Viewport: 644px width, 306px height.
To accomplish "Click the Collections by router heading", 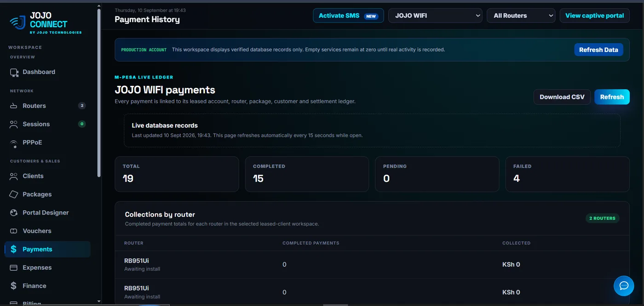I will point(160,215).
